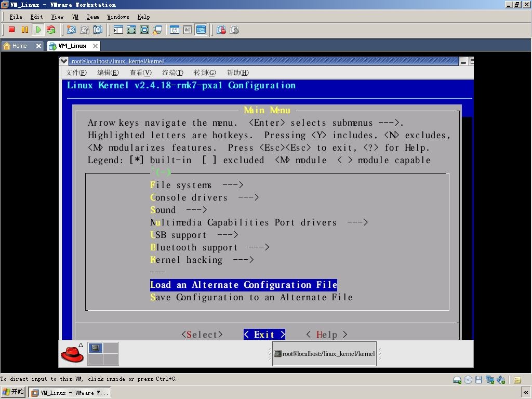Screen dimensions: 532x399
Task: Click the record VM activity icon
Action: (x=221, y=30)
